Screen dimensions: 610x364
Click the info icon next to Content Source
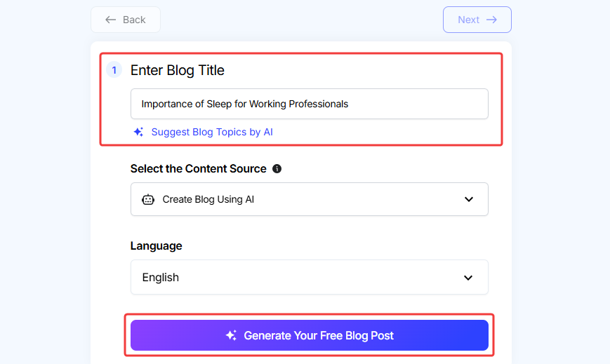pyautogui.click(x=277, y=169)
